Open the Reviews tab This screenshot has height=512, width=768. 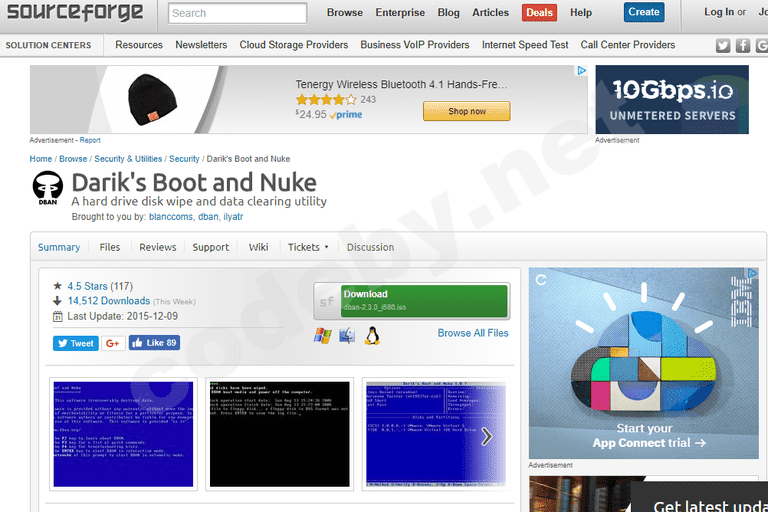(157, 247)
